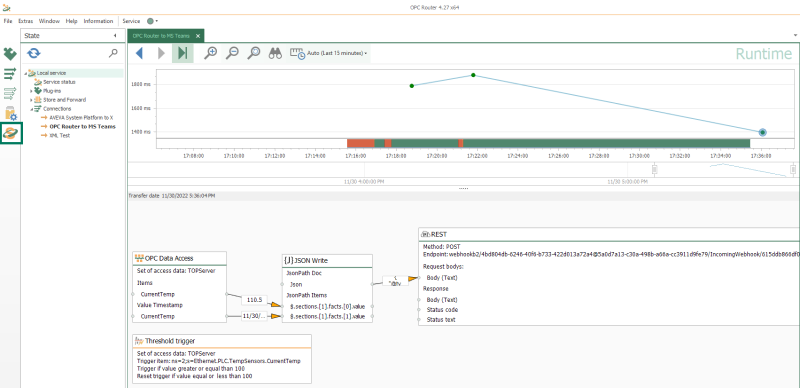Select Store and Forward tree item
The width and height of the screenshot is (800, 388).
point(64,100)
